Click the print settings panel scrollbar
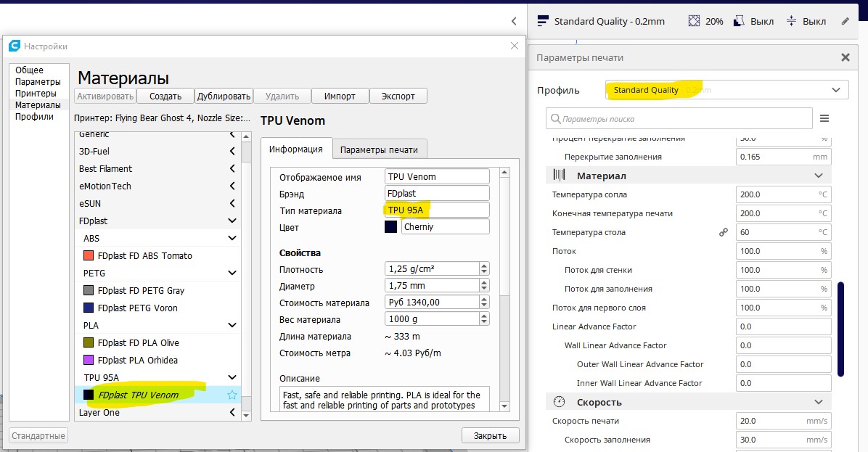 point(841,329)
